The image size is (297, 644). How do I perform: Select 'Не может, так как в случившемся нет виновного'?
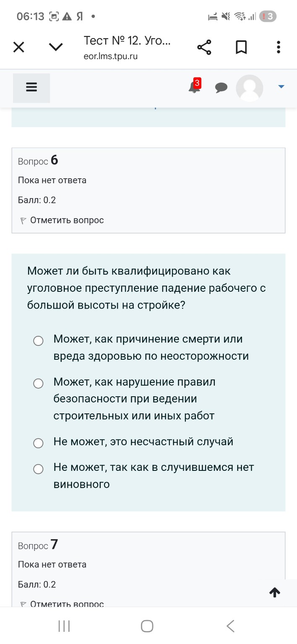pyautogui.click(x=38, y=469)
